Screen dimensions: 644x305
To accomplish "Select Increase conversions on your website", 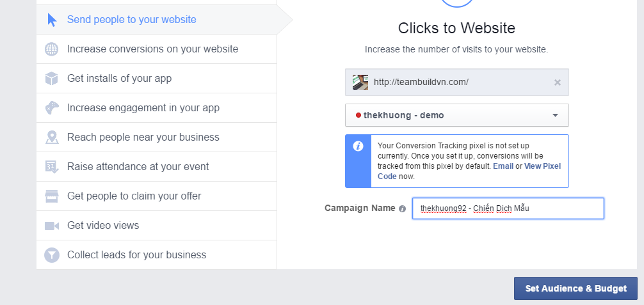I will point(152,49).
